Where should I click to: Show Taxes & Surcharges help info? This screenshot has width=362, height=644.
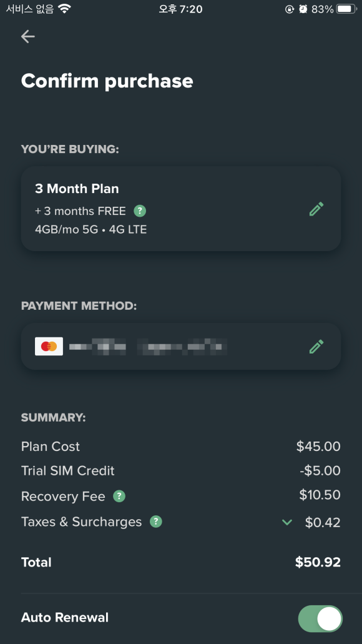pyautogui.click(x=156, y=522)
